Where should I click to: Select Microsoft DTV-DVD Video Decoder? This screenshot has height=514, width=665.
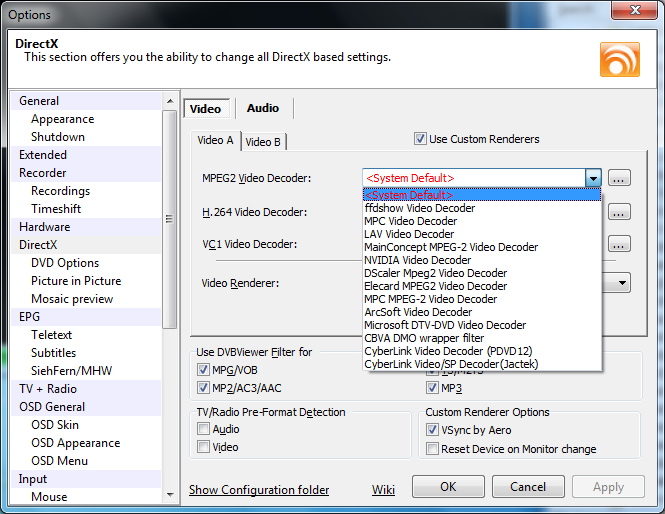pos(482,325)
